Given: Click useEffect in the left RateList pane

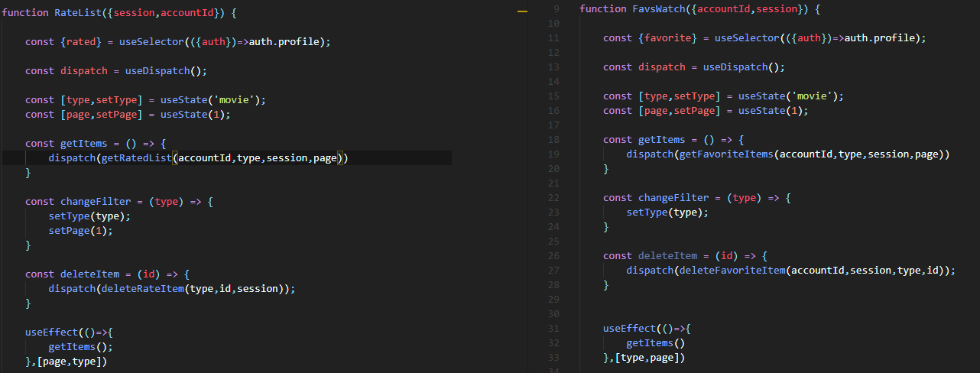Looking at the screenshot, I should pyautogui.click(x=52, y=332).
